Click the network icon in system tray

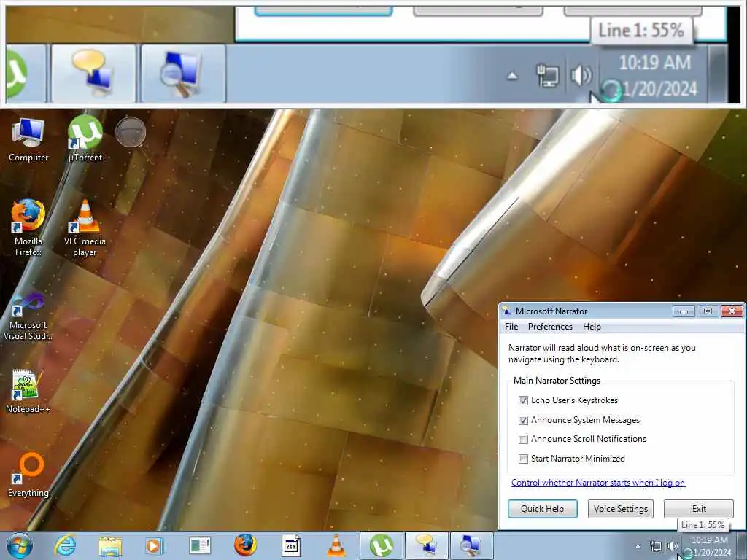[656, 547]
